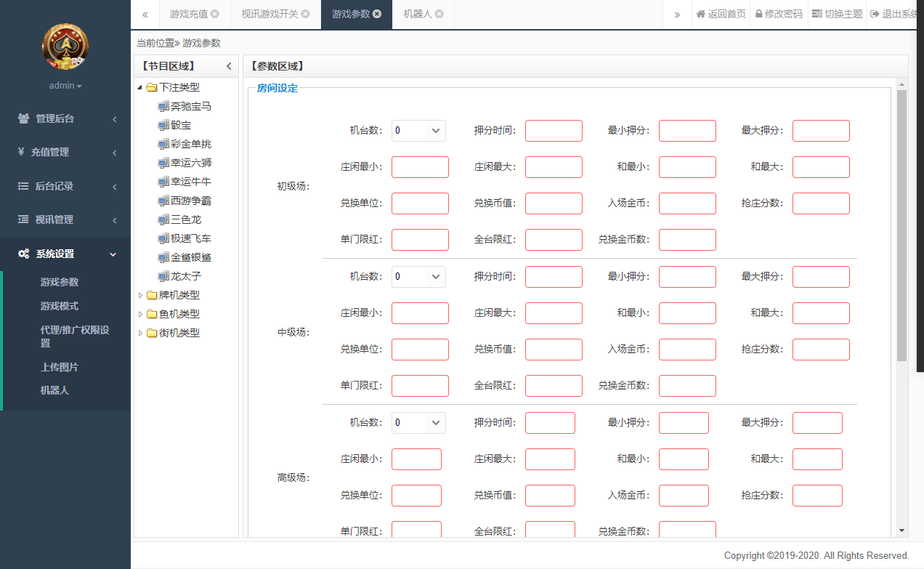Screen dimensions: 924x569
Task: Expand the 牌机类型 tree node
Action: click(x=140, y=294)
